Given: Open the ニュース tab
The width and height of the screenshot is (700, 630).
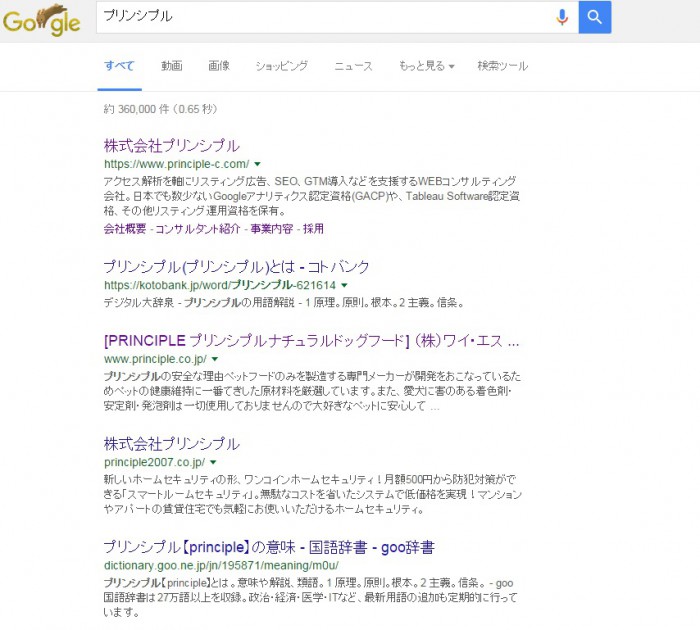Looking at the screenshot, I should pyautogui.click(x=353, y=66).
